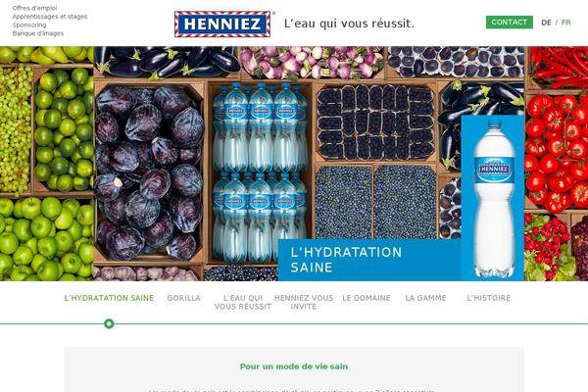This screenshot has height=392, width=588.
Task: Open L'eau qui vous réussit section
Action: (243, 302)
